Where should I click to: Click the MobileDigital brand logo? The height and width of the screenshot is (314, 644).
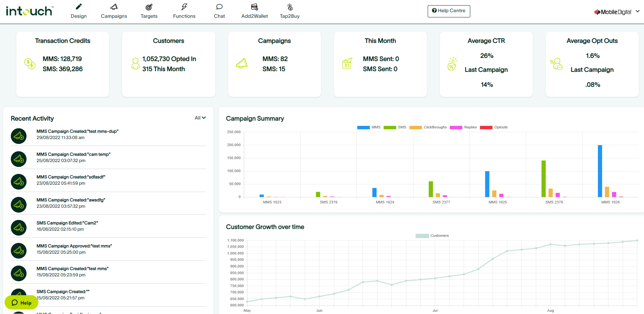[613, 12]
